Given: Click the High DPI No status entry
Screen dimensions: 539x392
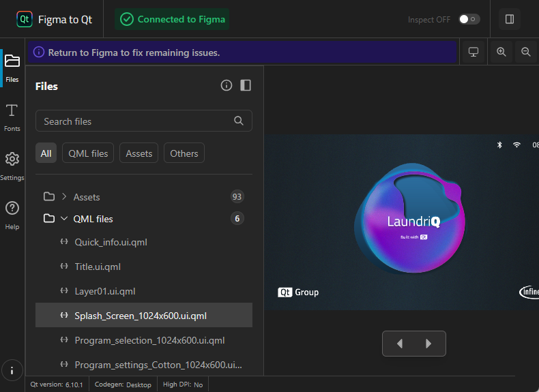Looking at the screenshot, I should point(183,385).
